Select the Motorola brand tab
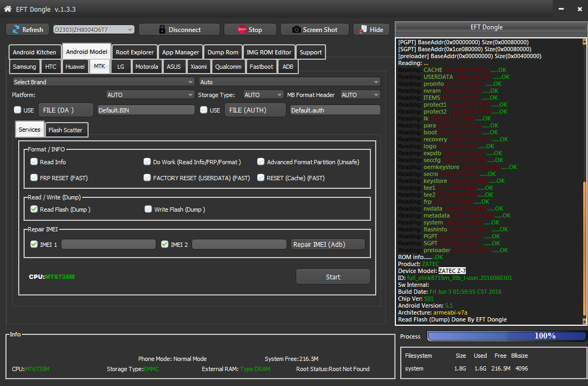The width and height of the screenshot is (588, 386). [x=147, y=66]
